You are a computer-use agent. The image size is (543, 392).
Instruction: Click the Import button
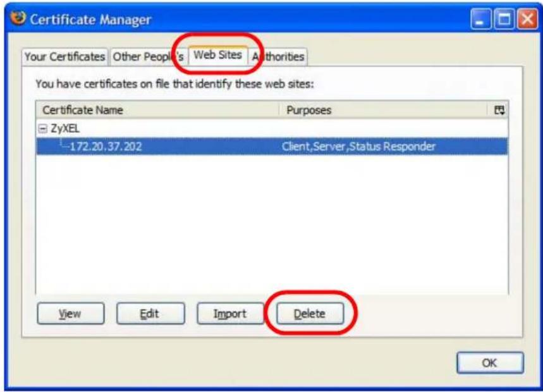(230, 314)
